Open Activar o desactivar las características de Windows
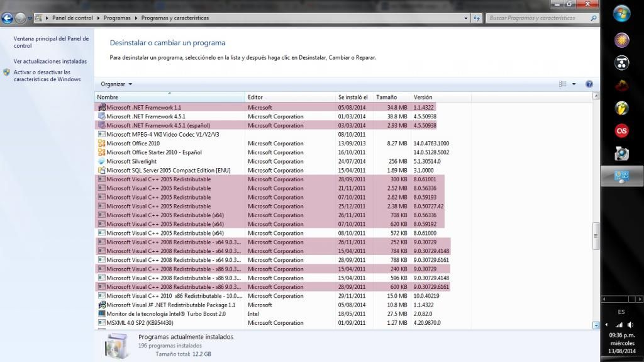Viewport: 644px width, 362px height. 47,76
